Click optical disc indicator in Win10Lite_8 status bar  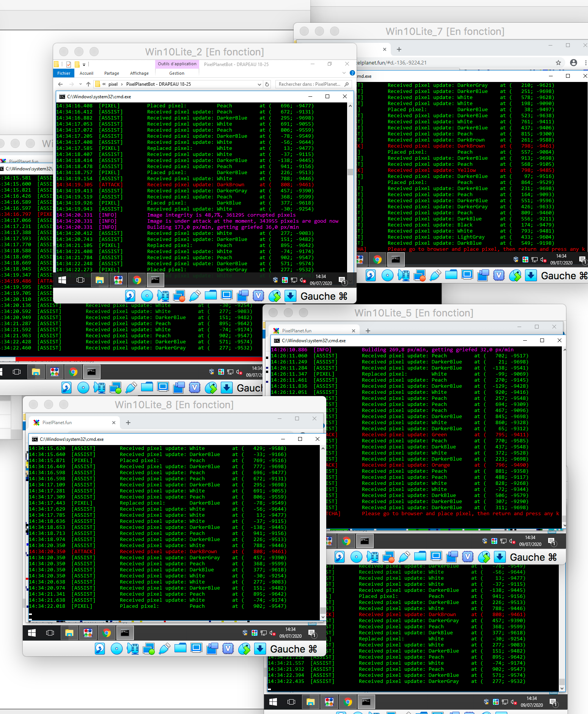pyautogui.click(x=116, y=649)
